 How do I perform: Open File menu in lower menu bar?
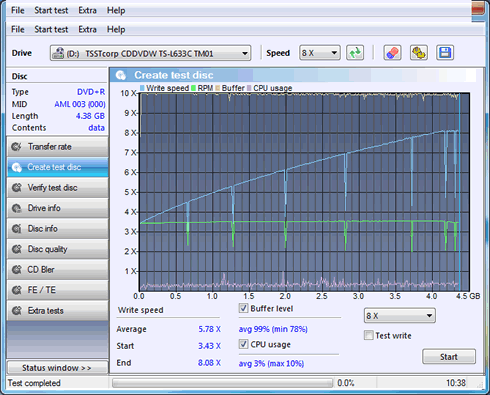tap(18, 29)
